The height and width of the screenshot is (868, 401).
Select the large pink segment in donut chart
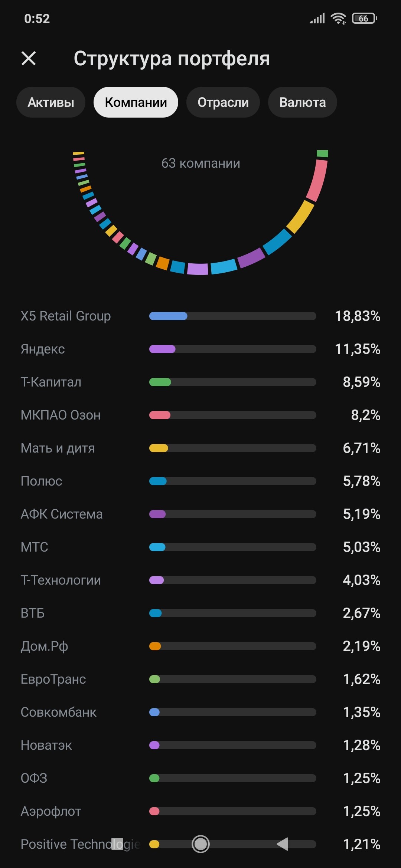(317, 180)
